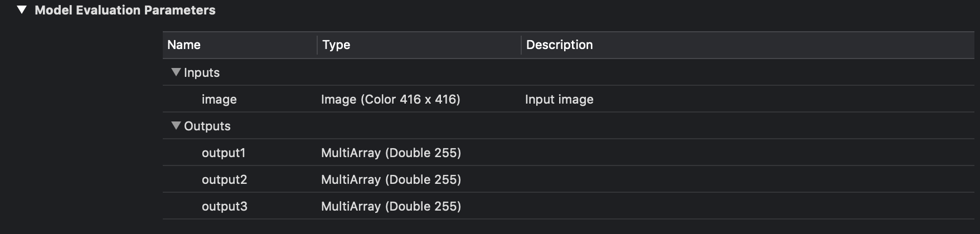Select the output2 row name

pos(224,179)
